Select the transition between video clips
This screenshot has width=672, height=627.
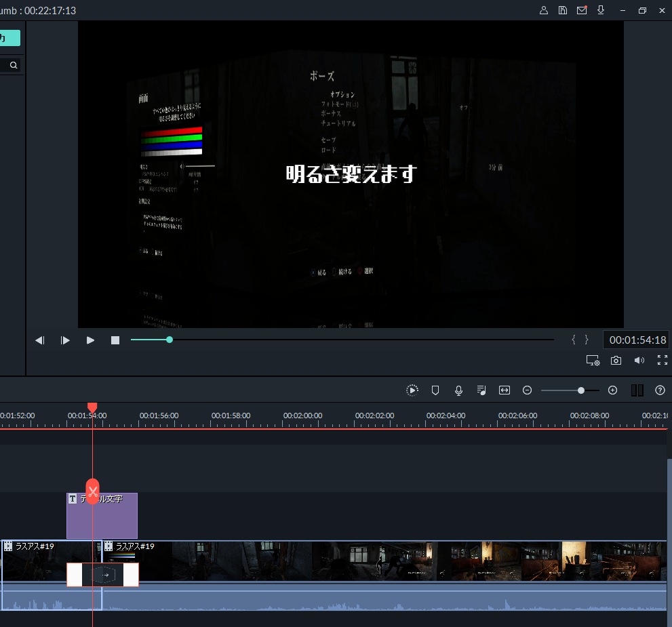tap(103, 575)
